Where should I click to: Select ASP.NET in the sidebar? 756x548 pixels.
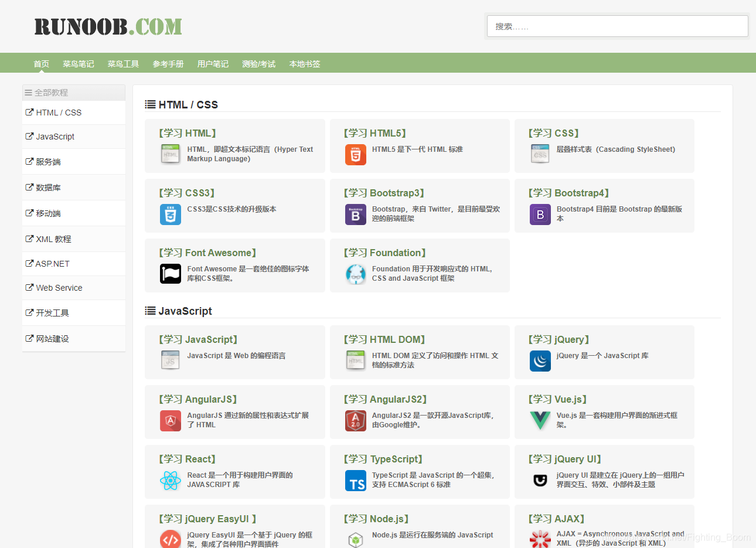pyautogui.click(x=74, y=264)
